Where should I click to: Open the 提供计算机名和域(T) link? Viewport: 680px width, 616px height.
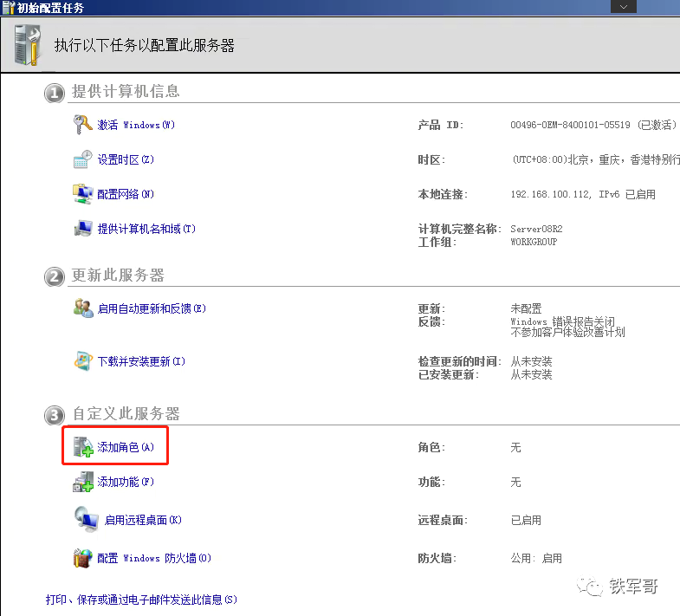pyautogui.click(x=146, y=229)
